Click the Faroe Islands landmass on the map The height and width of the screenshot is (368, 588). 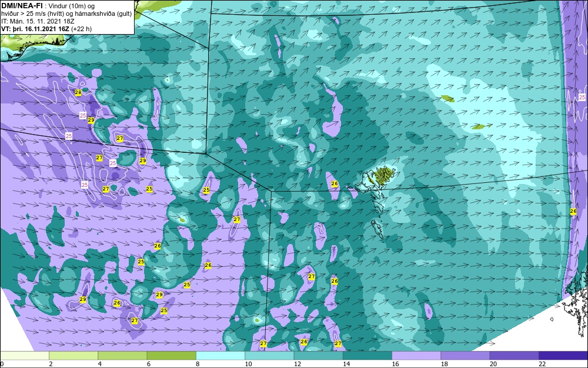click(382, 176)
